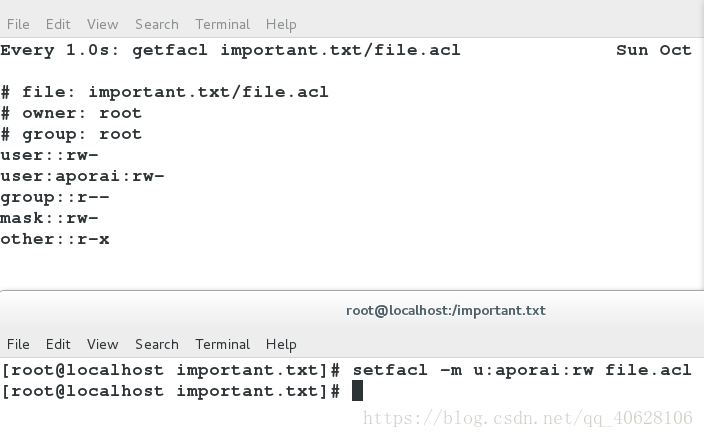704x438 pixels.
Task: Open Terminal menu in upper terminal
Action: coord(222,24)
